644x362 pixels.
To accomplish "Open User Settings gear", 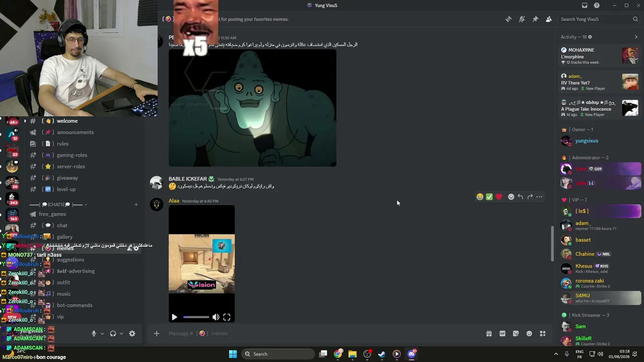I will click(x=132, y=333).
